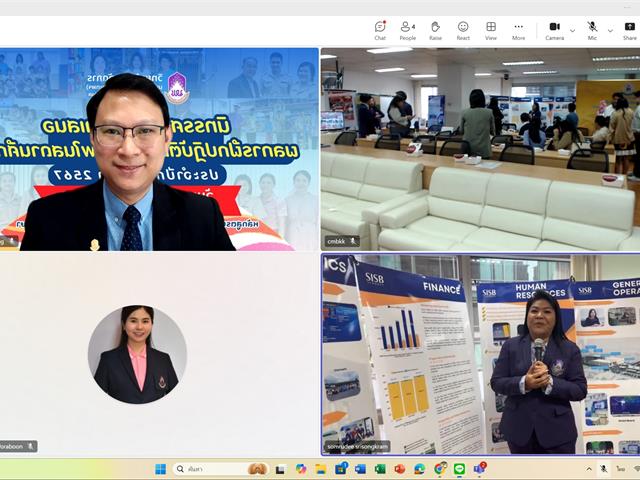Open PowerPoint from the taskbar
The width and height of the screenshot is (640, 480).
coord(400,469)
